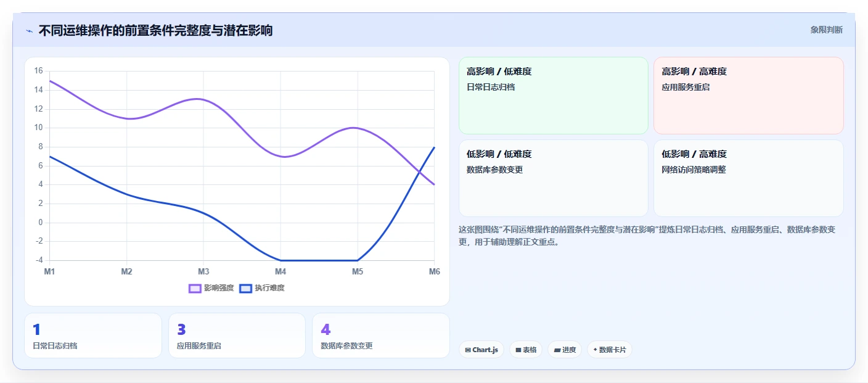The width and height of the screenshot is (868, 383).
Task: Click the icon in Chart.js chip
Action: point(468,350)
